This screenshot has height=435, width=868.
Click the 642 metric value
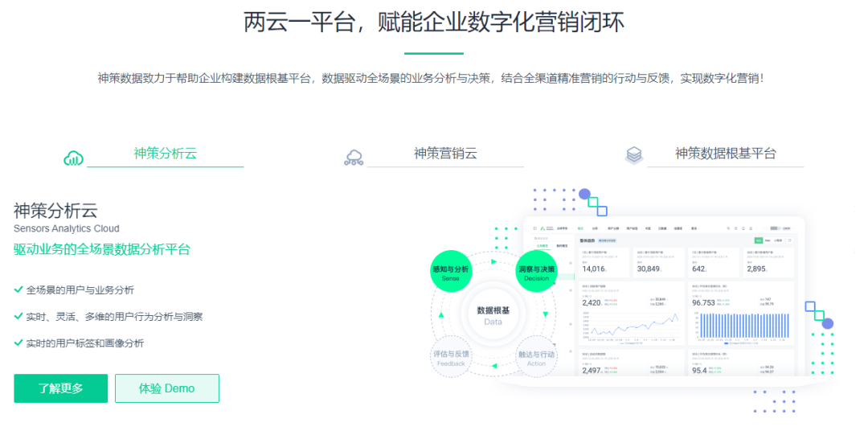coord(698,269)
